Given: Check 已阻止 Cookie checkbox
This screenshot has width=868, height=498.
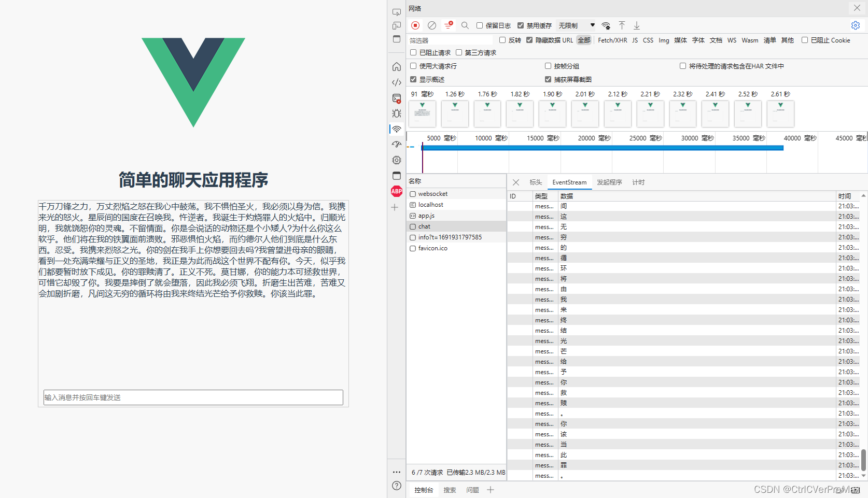Looking at the screenshot, I should 805,40.
